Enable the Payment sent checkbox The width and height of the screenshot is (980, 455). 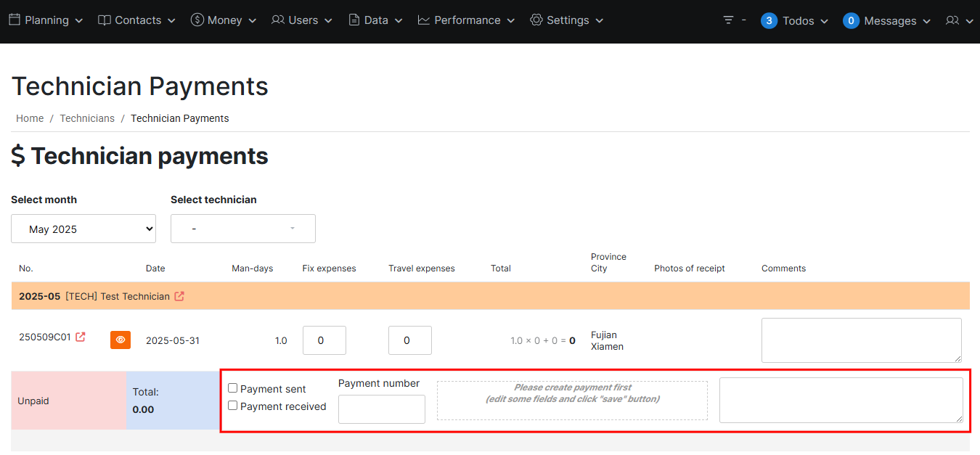point(233,388)
